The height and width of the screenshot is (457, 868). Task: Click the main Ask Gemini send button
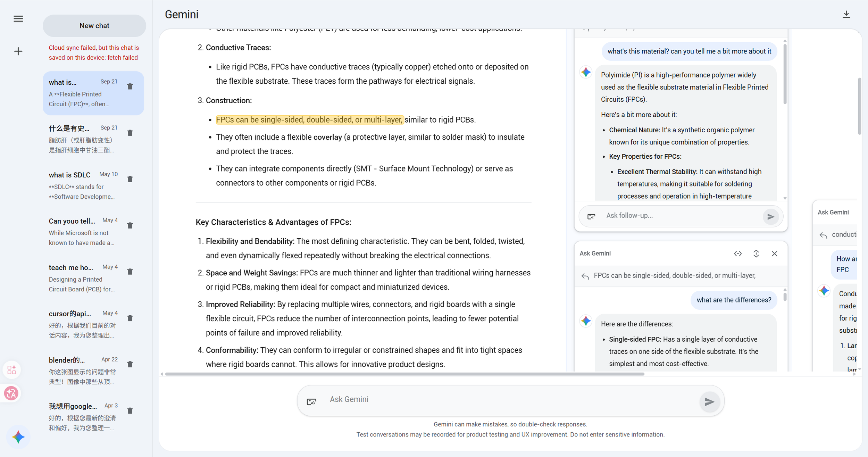[710, 402]
